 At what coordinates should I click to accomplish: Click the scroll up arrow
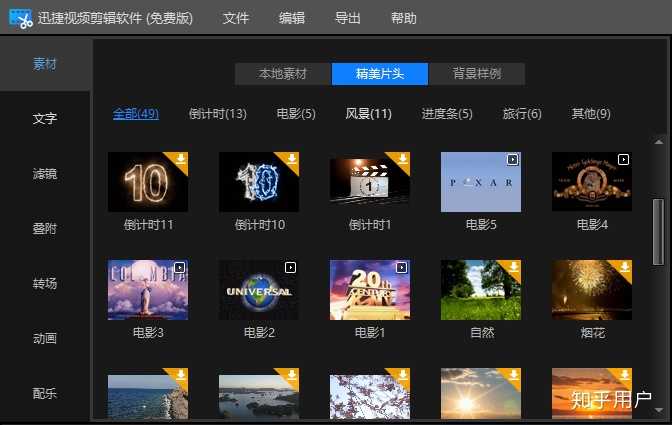coord(659,142)
